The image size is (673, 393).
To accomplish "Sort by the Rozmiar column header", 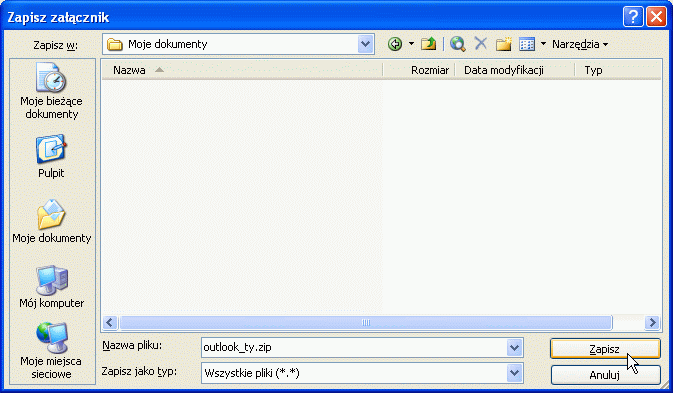I will 418,70.
